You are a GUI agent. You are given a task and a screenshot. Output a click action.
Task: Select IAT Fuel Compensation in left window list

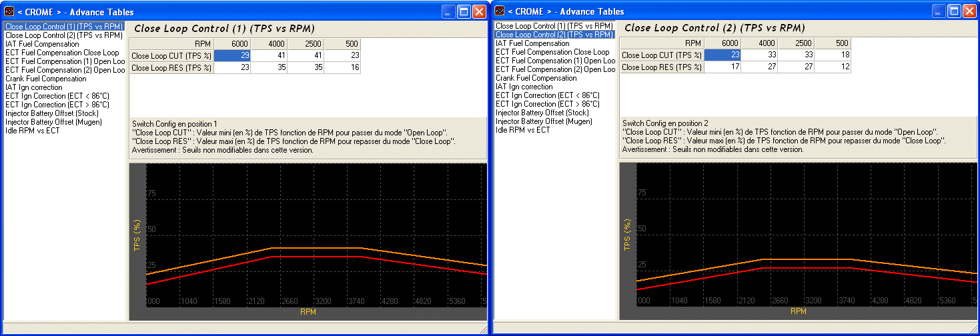click(x=42, y=44)
